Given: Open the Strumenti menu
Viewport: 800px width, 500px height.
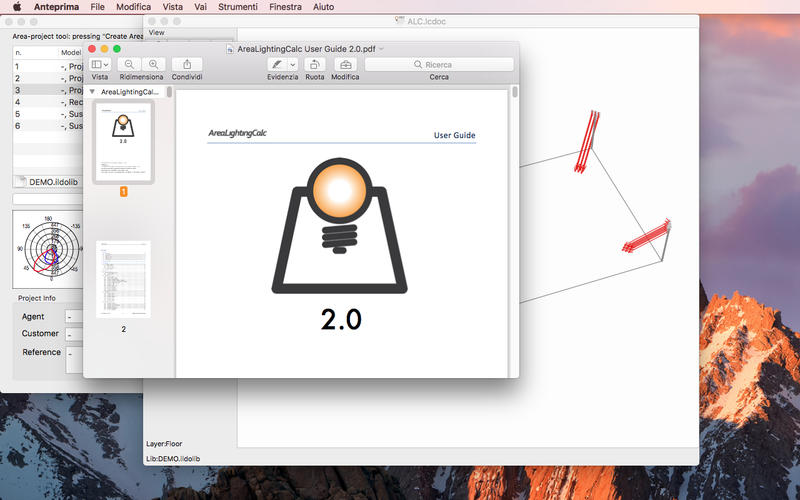Looking at the screenshot, I should pos(238,7).
